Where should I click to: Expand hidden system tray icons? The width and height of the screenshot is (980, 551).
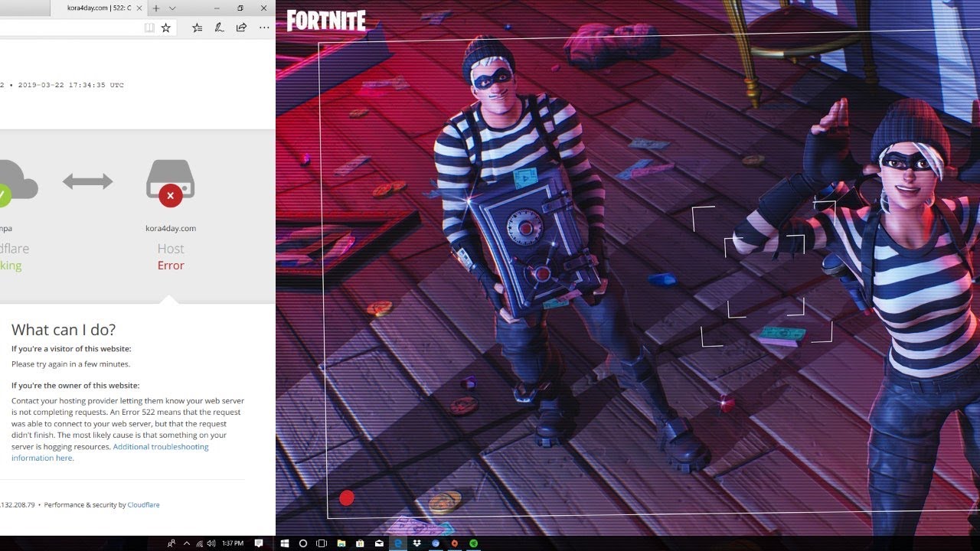[186, 543]
